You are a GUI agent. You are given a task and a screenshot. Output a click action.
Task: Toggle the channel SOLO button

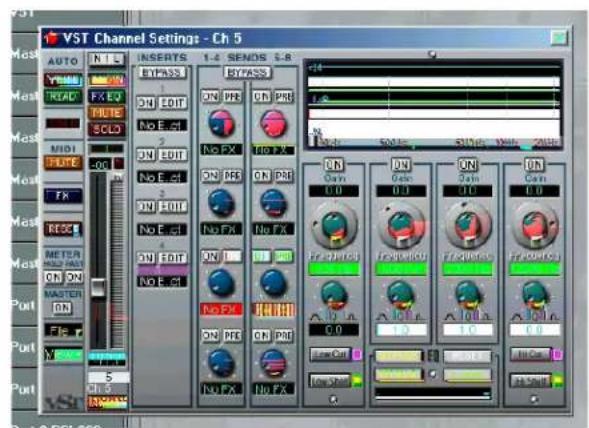click(107, 129)
